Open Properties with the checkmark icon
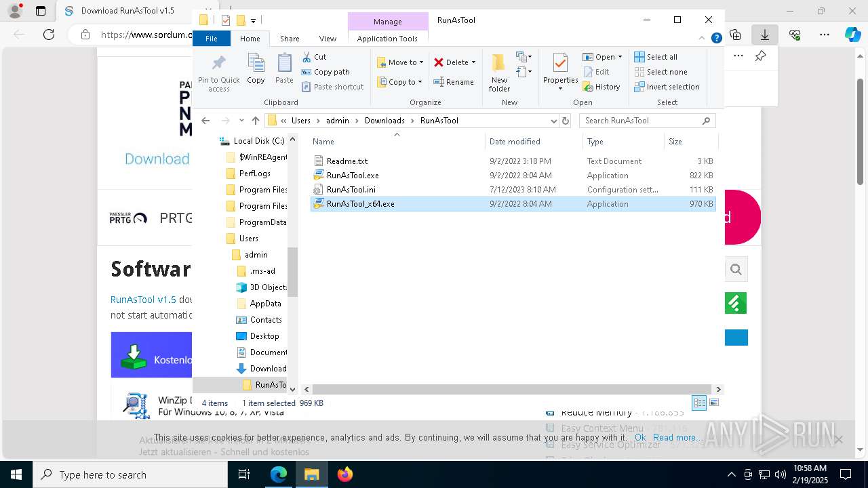868x488 pixels. [x=560, y=72]
